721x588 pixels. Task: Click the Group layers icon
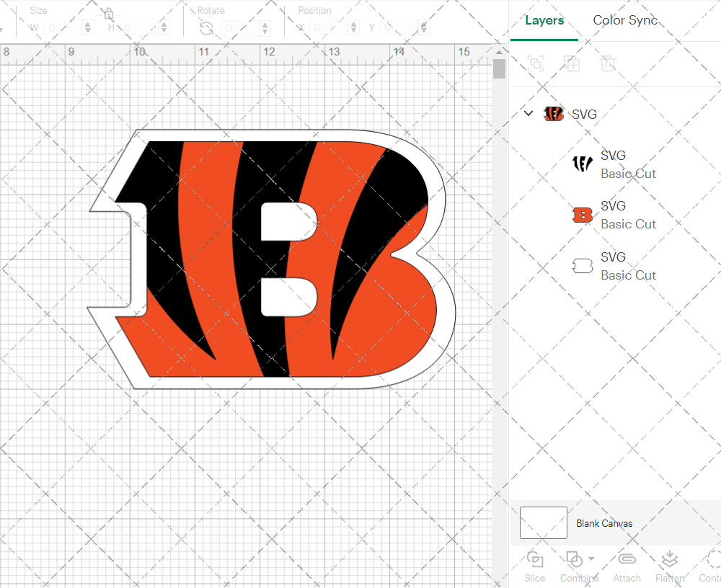pyautogui.click(x=535, y=63)
